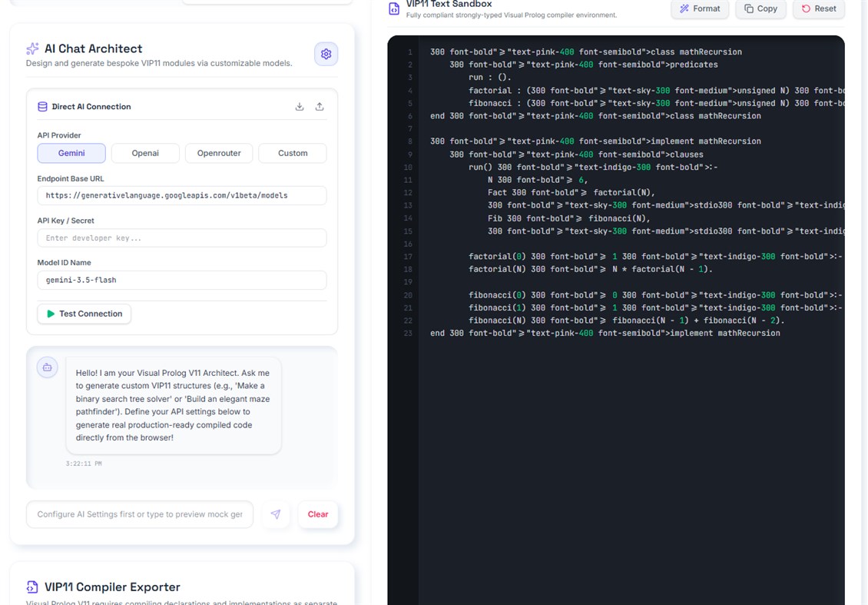The height and width of the screenshot is (605, 868).
Task: Click the Test Connection button
Action: (x=84, y=314)
